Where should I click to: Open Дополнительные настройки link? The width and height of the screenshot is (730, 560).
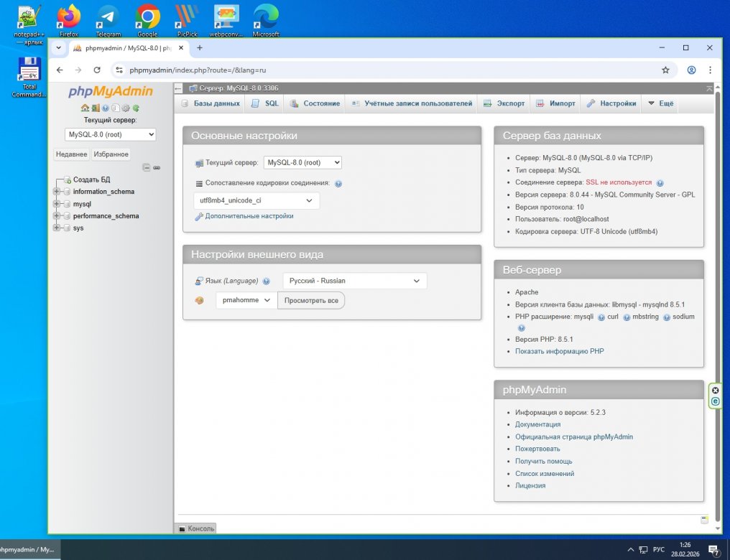249,216
